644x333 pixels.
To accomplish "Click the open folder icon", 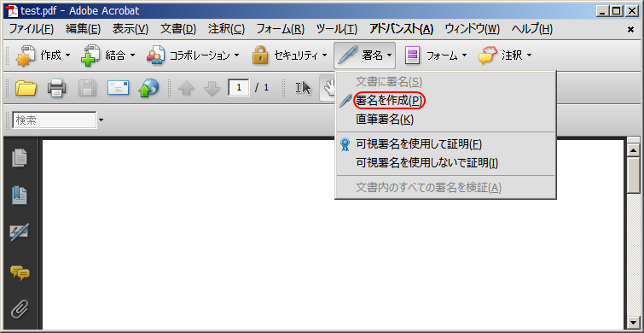I will [26, 88].
